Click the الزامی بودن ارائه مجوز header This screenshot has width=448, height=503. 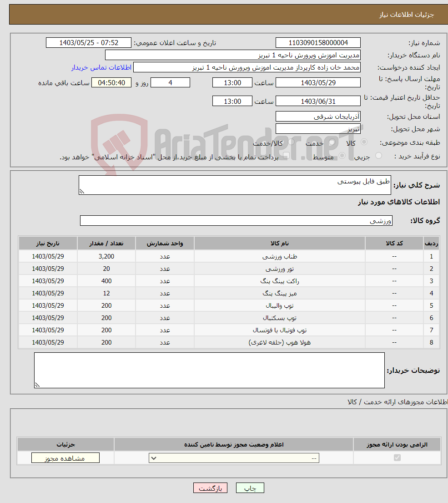point(397,445)
